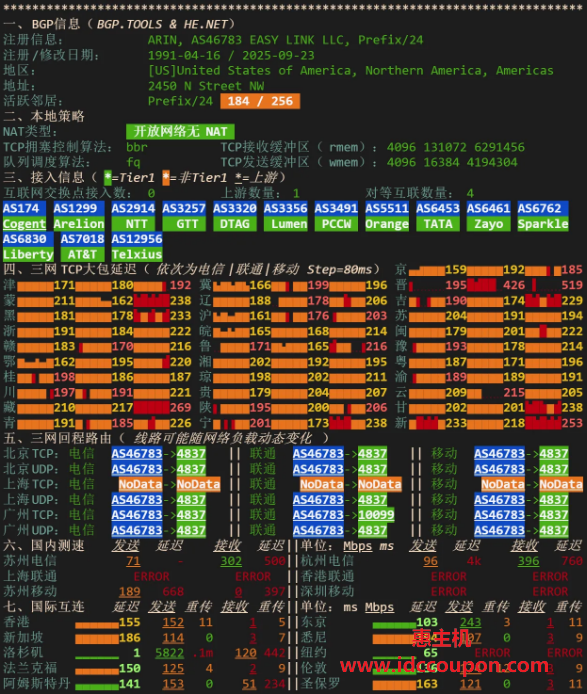Select the underlined Cogent label
Image resolution: width=587 pixels, height=694 pixels.
[x=24, y=224]
